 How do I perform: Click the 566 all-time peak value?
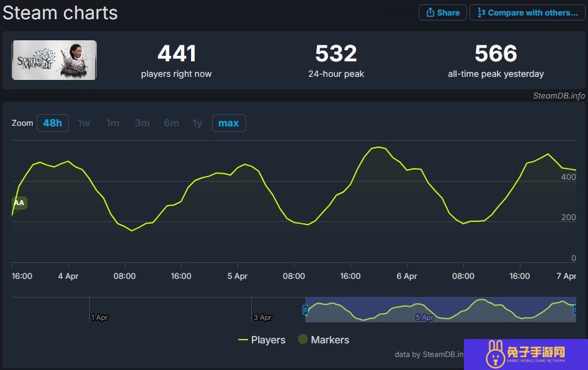point(496,53)
